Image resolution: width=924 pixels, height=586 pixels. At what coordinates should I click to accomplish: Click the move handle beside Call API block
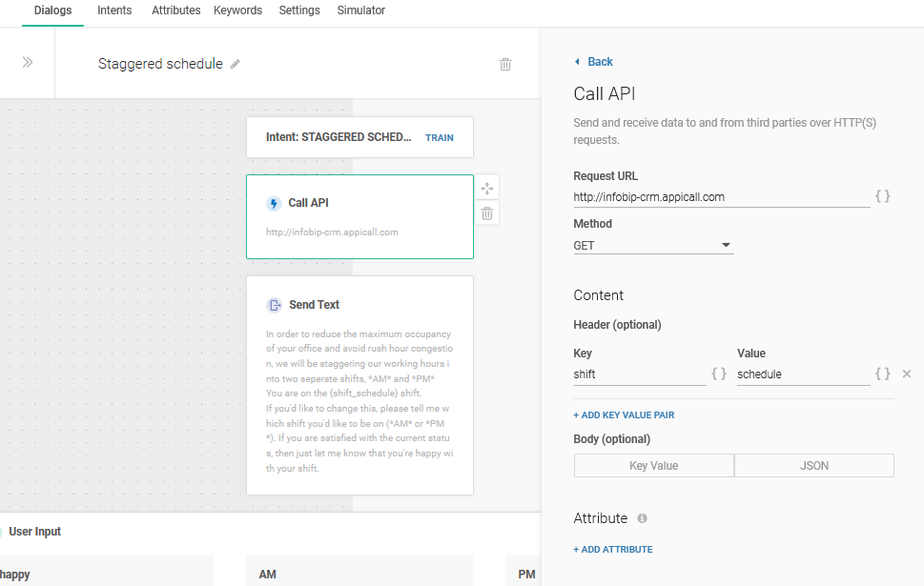click(x=487, y=189)
